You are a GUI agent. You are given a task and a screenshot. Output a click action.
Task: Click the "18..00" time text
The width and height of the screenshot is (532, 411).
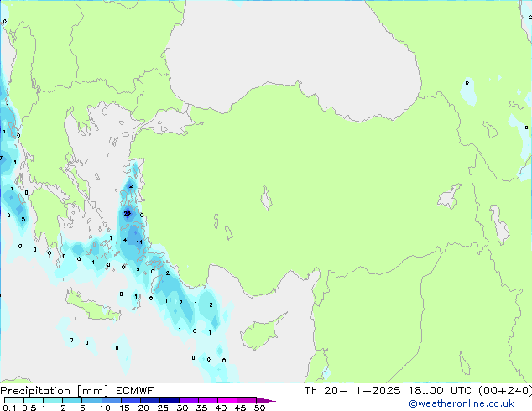coord(425,391)
